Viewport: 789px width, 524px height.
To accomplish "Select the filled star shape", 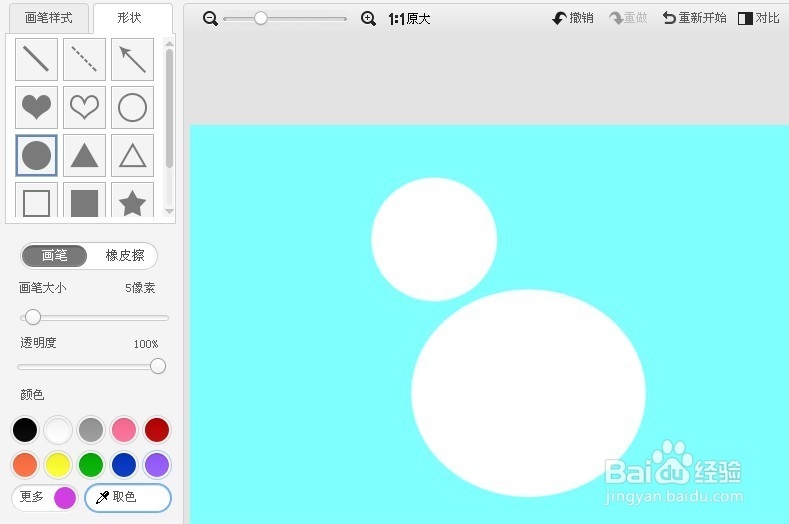I will [132, 200].
